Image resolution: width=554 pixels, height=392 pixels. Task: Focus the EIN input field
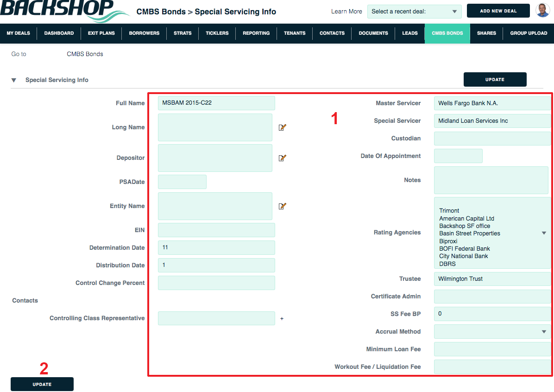pyautogui.click(x=216, y=230)
